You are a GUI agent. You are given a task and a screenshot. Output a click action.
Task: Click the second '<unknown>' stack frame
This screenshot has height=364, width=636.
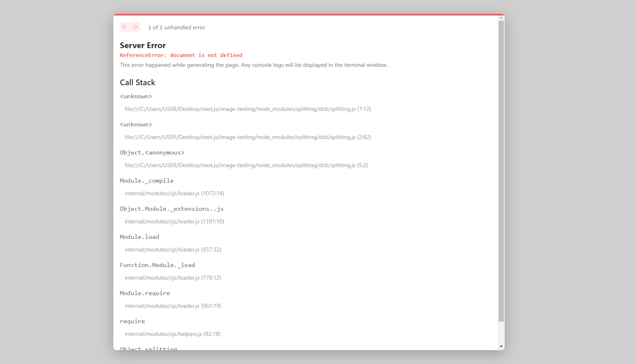(x=136, y=124)
